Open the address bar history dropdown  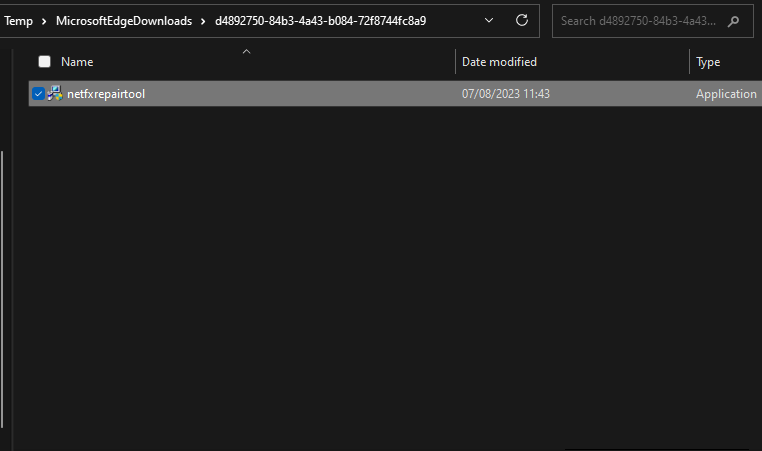coord(489,20)
